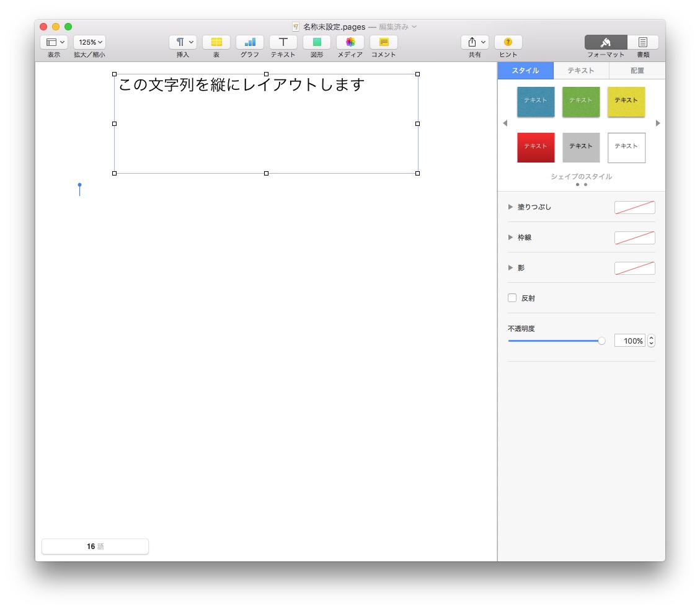Open the 図形 shape picker
Screen dimensions: 700x611
317,42
